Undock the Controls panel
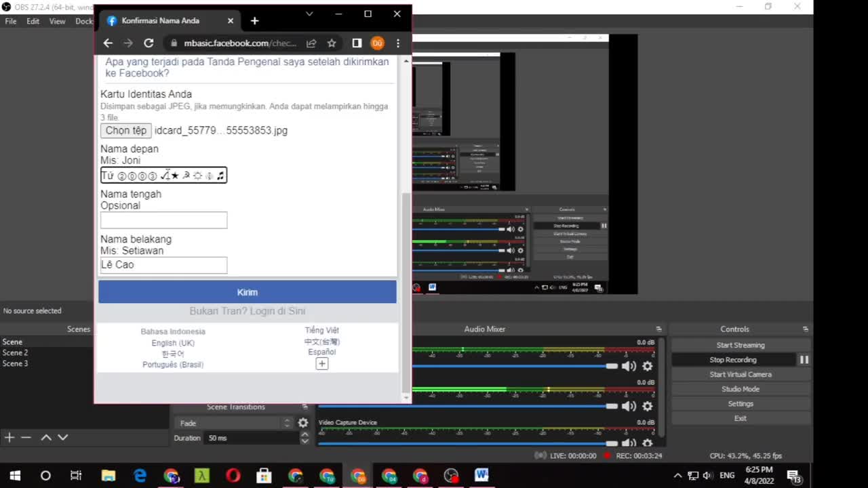Image resolution: width=868 pixels, height=488 pixels. (x=805, y=329)
